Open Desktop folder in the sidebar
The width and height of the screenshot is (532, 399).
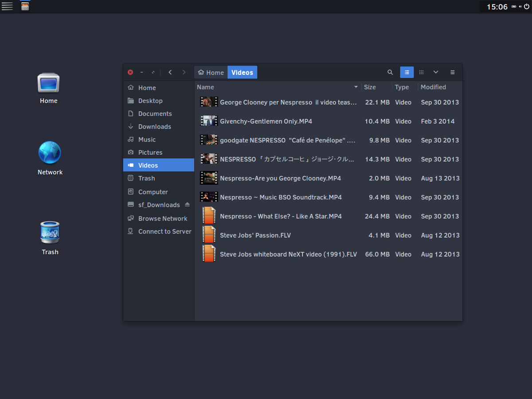coord(159,101)
